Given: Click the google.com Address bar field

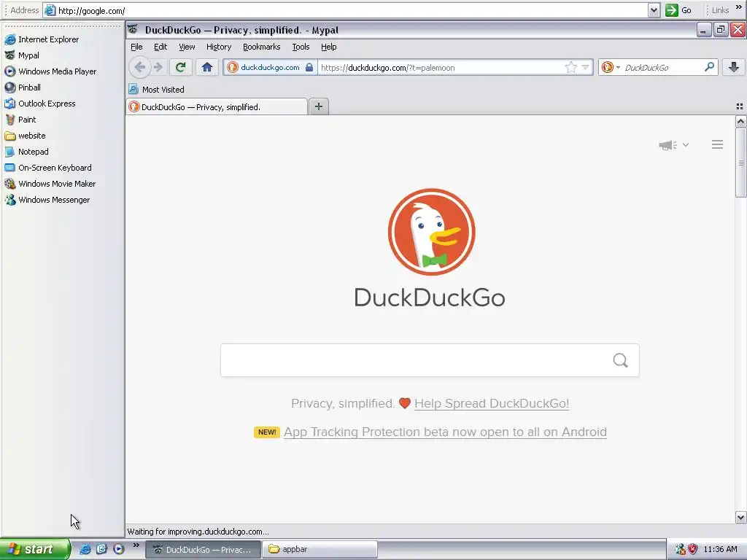Looking at the screenshot, I should tap(345, 10).
